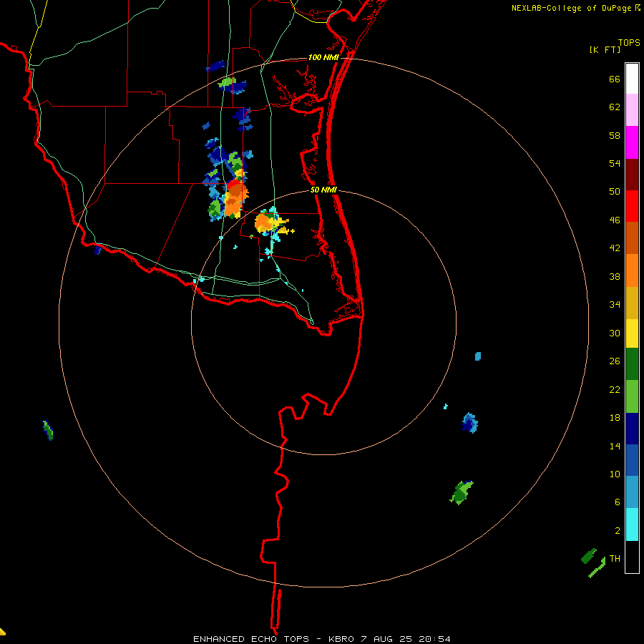This screenshot has width=644, height=644.
Task: Click the light pink 62 legend band
Action: coord(632,109)
